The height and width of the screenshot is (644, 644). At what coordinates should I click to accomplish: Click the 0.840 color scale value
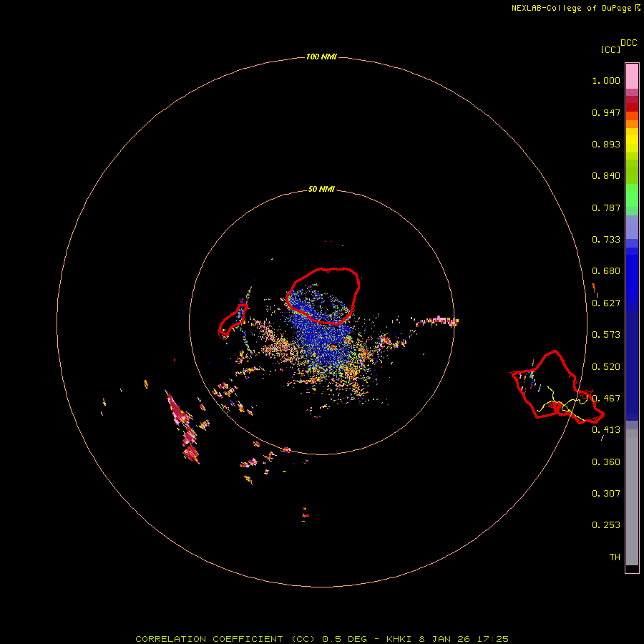(x=606, y=176)
